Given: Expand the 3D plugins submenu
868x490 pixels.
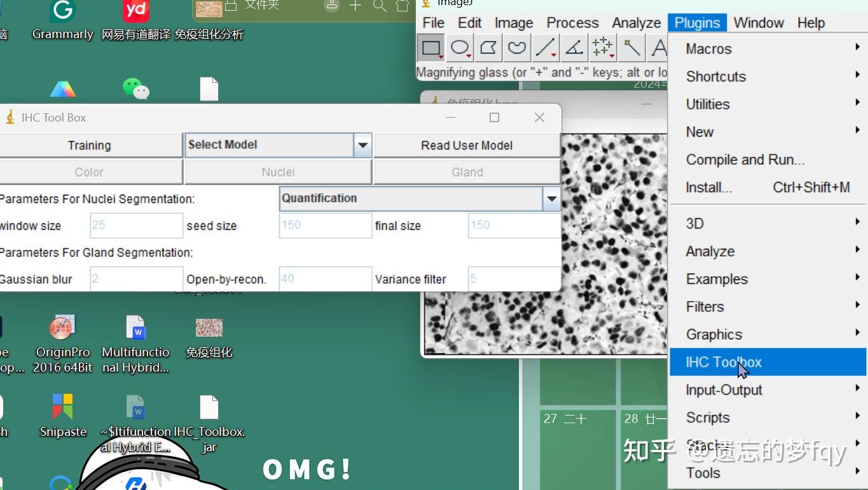Looking at the screenshot, I should coord(768,223).
